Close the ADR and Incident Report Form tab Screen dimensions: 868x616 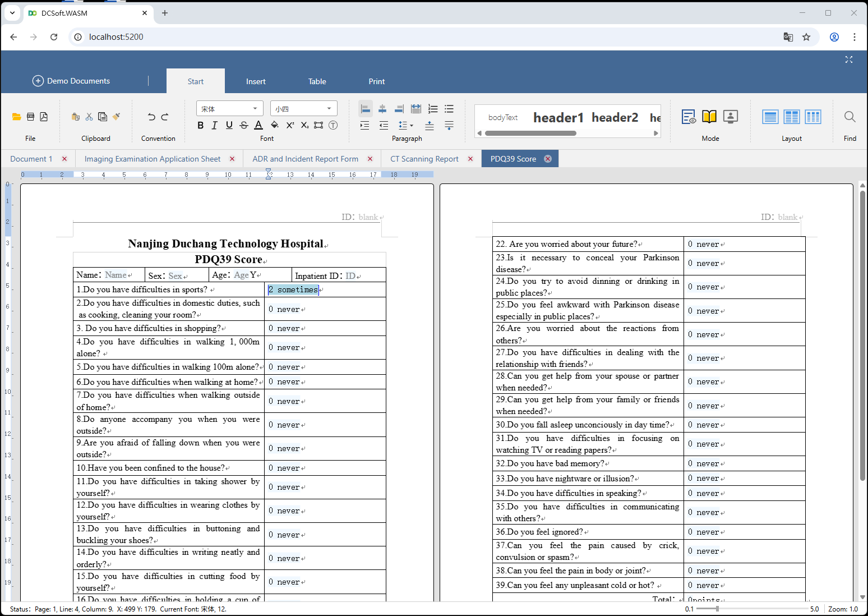point(370,159)
